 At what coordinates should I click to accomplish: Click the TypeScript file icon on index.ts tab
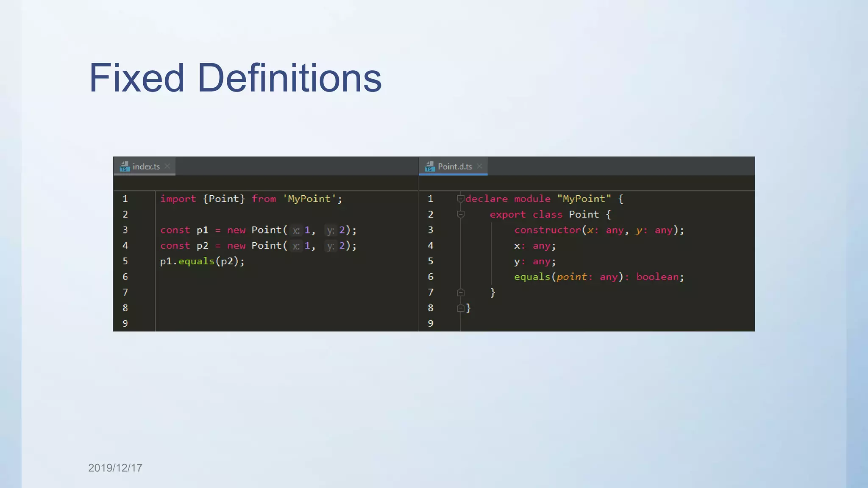point(125,166)
